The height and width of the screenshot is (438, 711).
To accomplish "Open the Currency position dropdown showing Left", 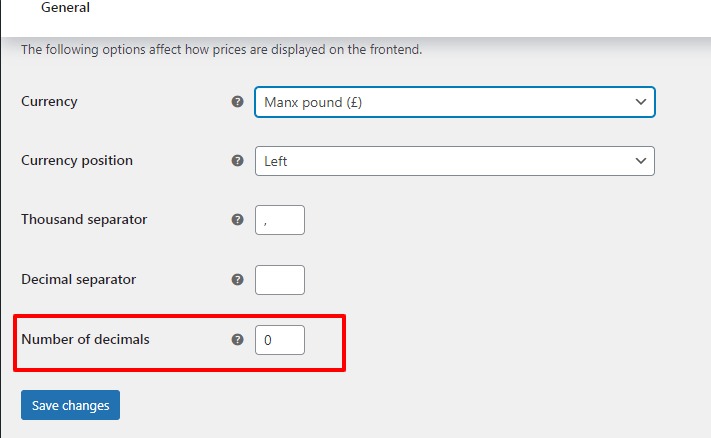I will [x=444, y=161].
